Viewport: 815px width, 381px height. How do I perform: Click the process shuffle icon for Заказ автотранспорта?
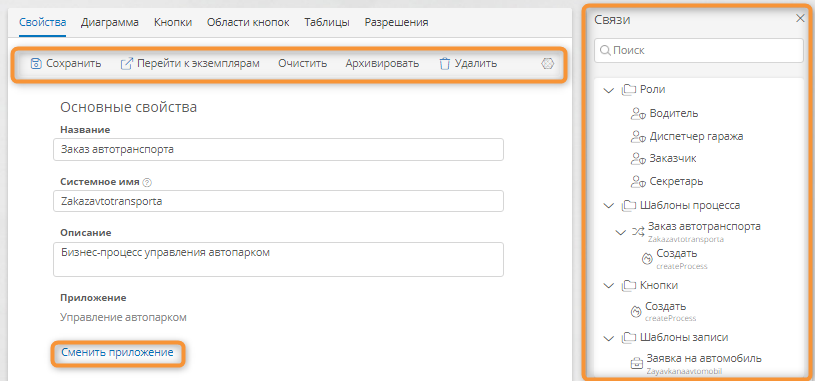pos(638,232)
